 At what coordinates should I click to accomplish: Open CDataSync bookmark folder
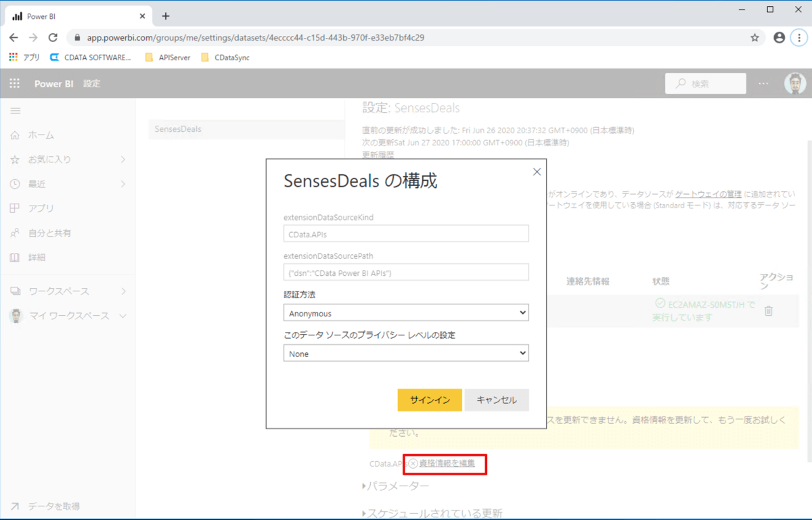pos(225,57)
